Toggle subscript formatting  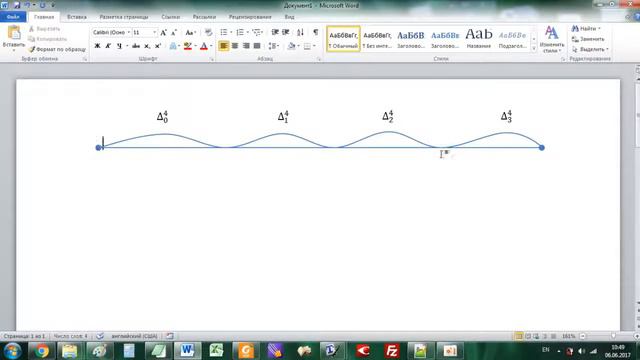[x=147, y=46]
